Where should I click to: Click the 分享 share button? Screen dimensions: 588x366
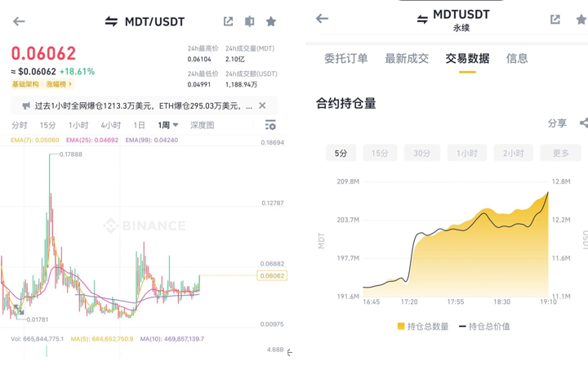(x=557, y=123)
